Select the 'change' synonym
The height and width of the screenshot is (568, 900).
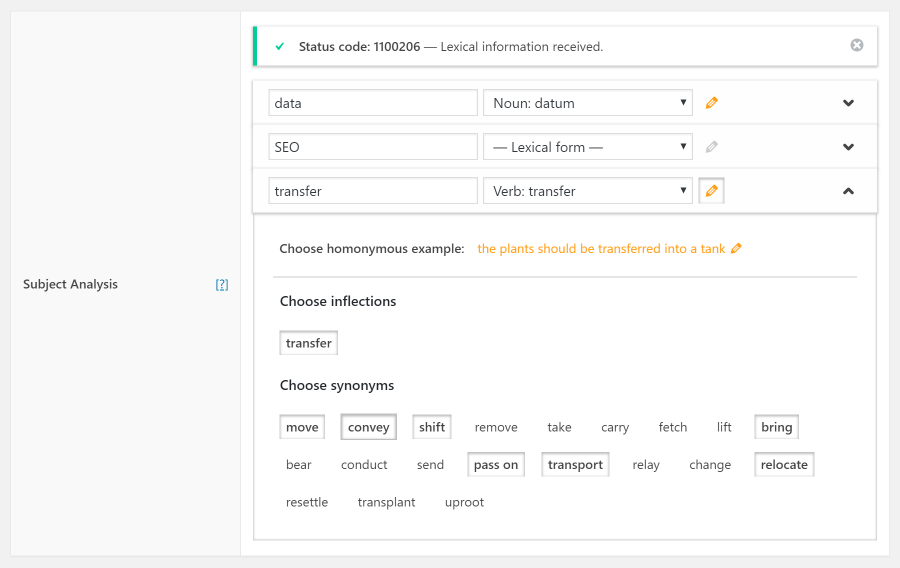point(710,465)
